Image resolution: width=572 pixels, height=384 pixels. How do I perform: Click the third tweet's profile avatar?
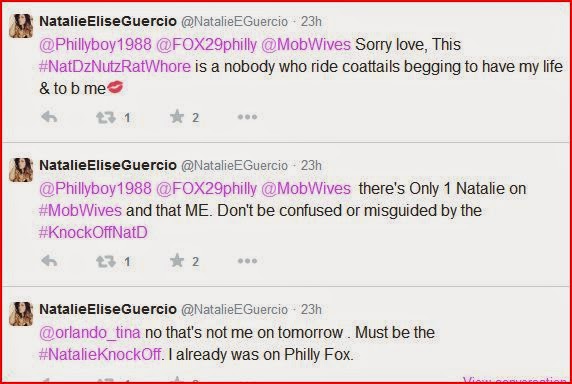21,314
